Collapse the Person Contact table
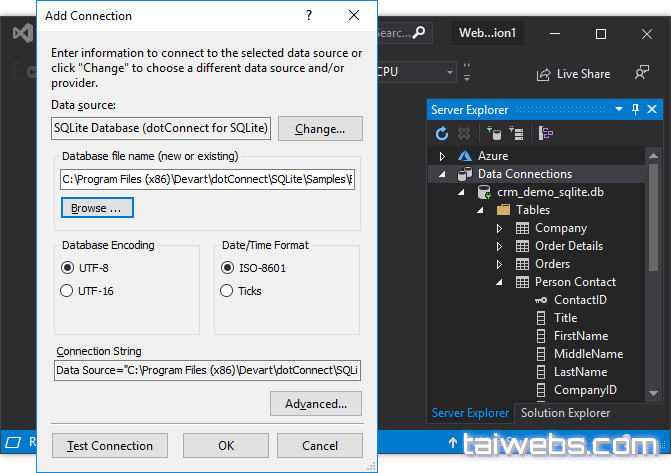This screenshot has width=671, height=473. 500,282
